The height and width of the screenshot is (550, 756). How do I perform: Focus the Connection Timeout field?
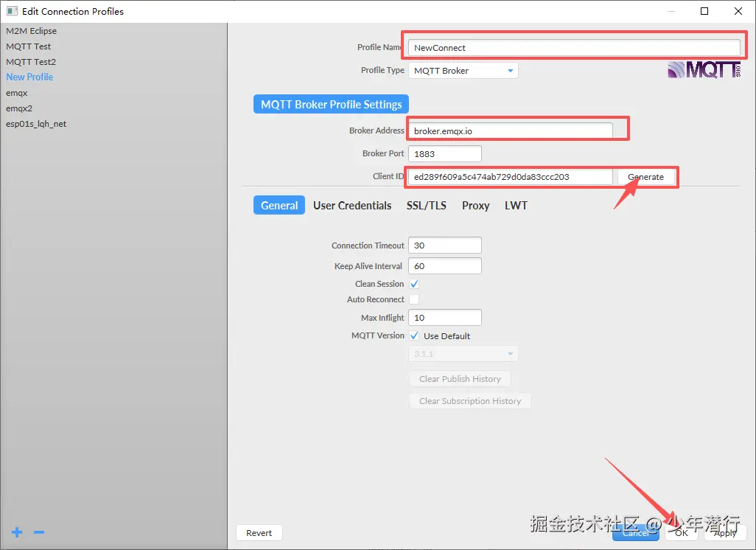click(x=444, y=245)
